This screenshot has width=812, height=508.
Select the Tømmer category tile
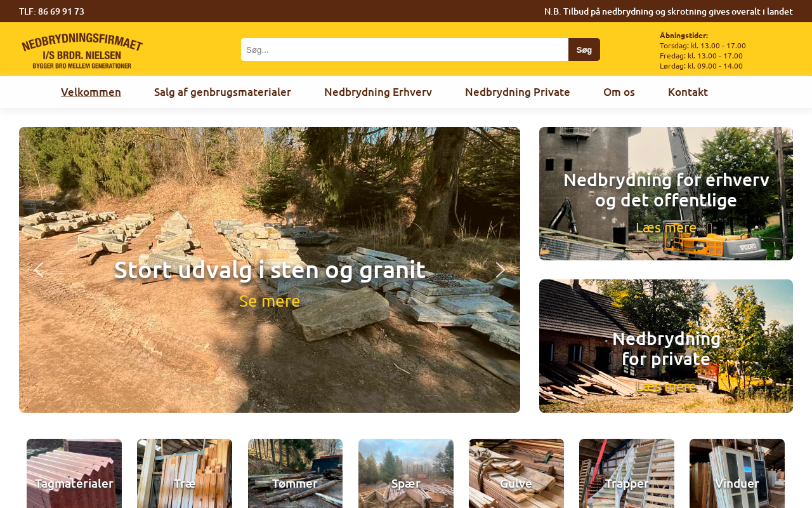click(x=295, y=474)
